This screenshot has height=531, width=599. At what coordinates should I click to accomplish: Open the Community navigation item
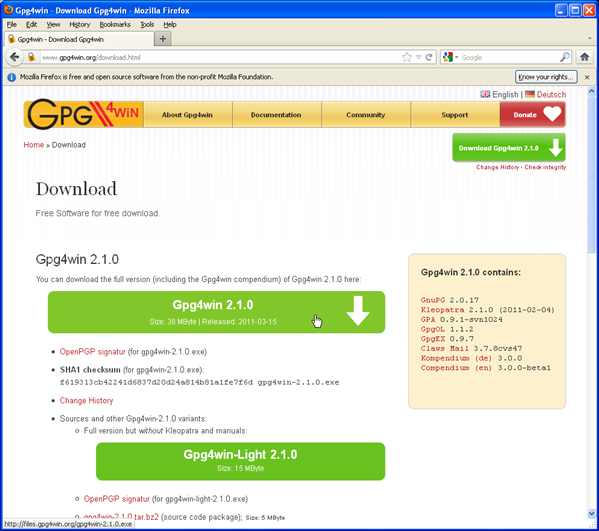(x=366, y=115)
